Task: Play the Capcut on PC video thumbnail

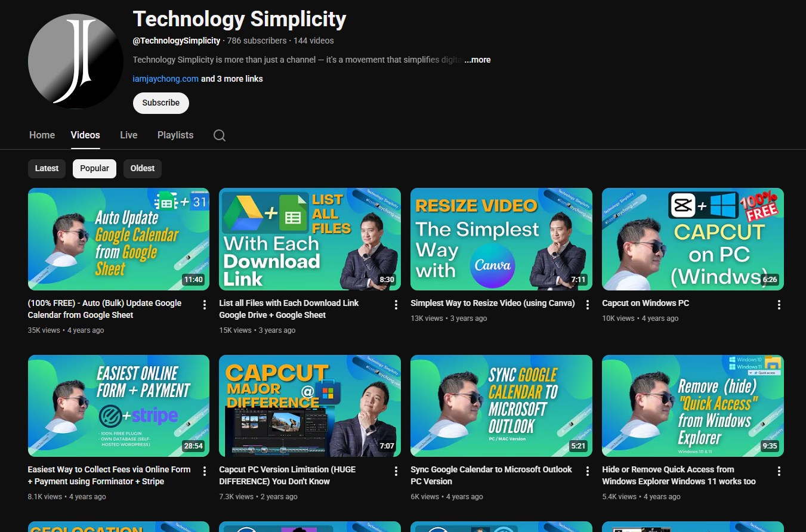Action: click(x=693, y=239)
